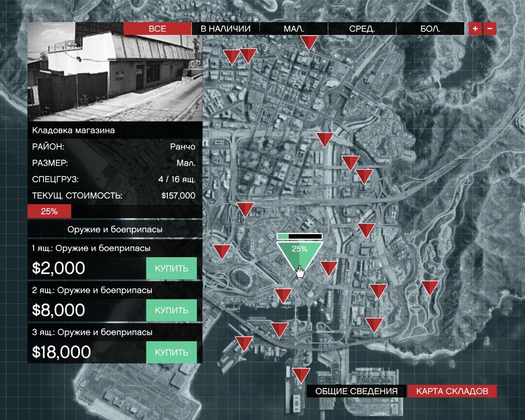Viewport: 525px width, 420px height.
Task: Click the red 25% fill bar in info panel
Action: click(x=49, y=211)
